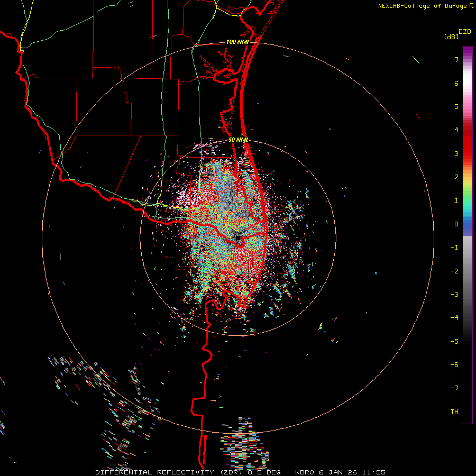Screen dimensions: 476x476
Task: Click the -5 value on color scale
Action: (454, 342)
